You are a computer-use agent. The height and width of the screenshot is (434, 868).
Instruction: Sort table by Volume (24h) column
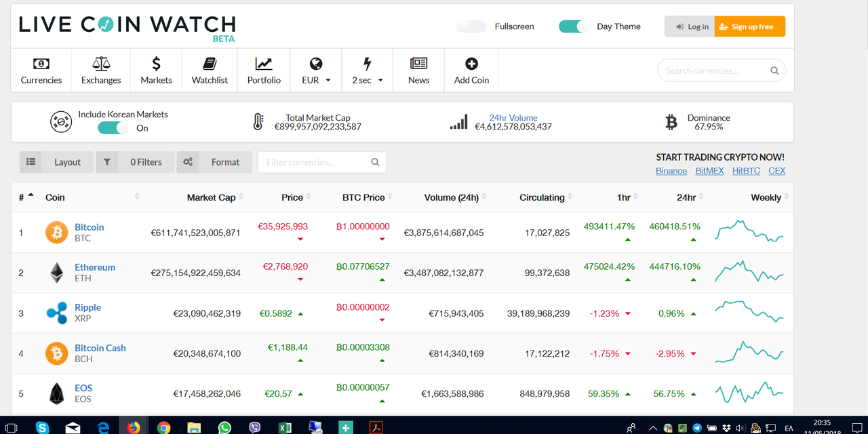[x=456, y=197]
